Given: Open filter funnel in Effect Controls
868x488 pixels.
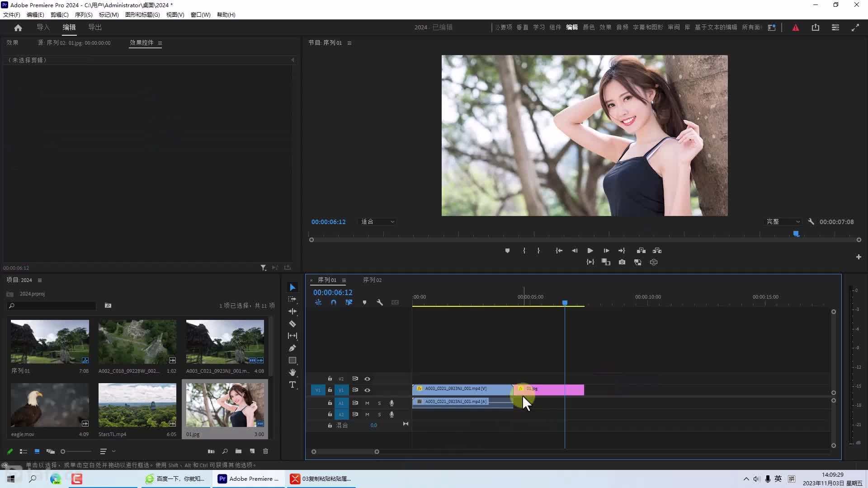Looking at the screenshot, I should (263, 268).
